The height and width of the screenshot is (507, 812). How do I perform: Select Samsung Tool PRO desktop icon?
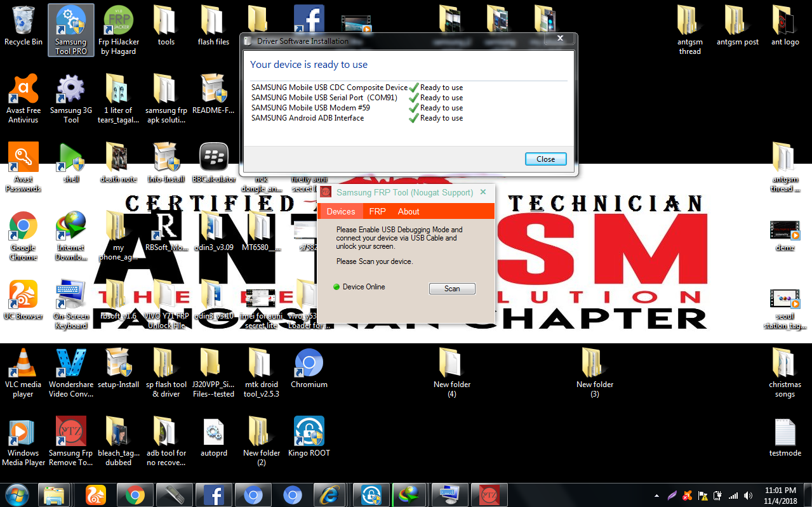[x=71, y=30]
